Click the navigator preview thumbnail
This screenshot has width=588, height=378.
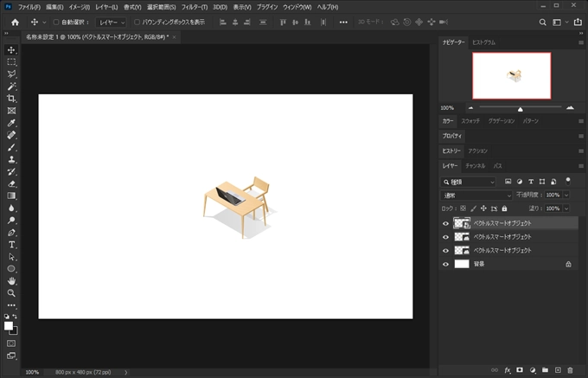pos(511,75)
